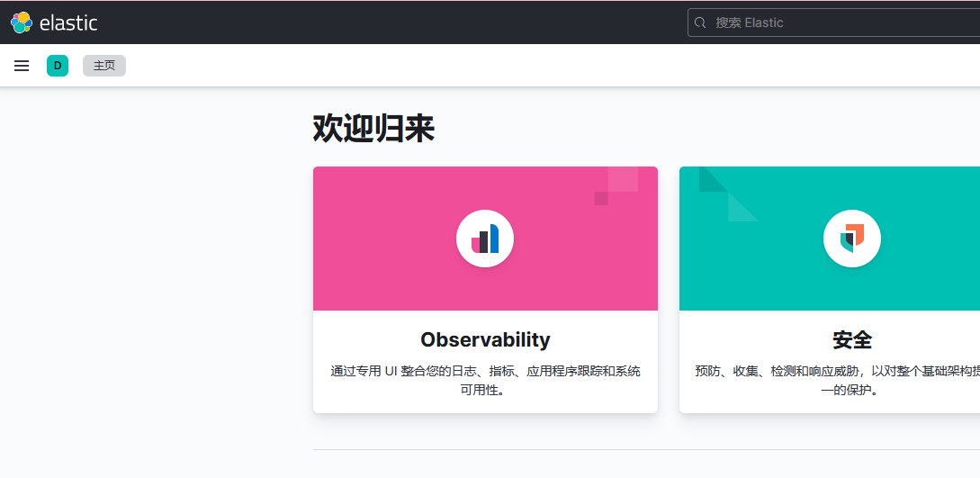Open the space selector avatar D
Viewport: 980px width, 478px height.
click(58, 66)
